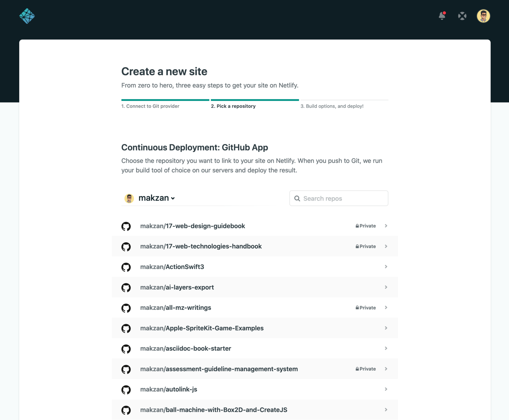
Task: Select repository makzan/ActionSwift3
Action: (x=255, y=267)
